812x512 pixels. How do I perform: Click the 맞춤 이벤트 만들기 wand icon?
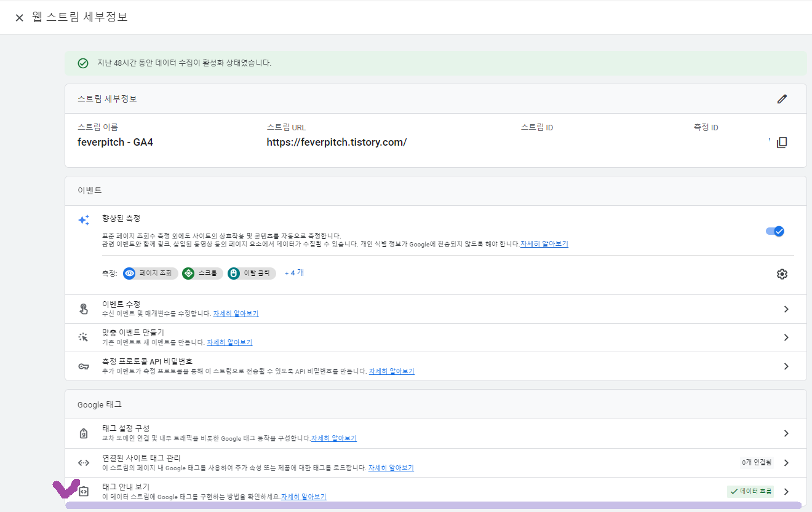pos(84,337)
